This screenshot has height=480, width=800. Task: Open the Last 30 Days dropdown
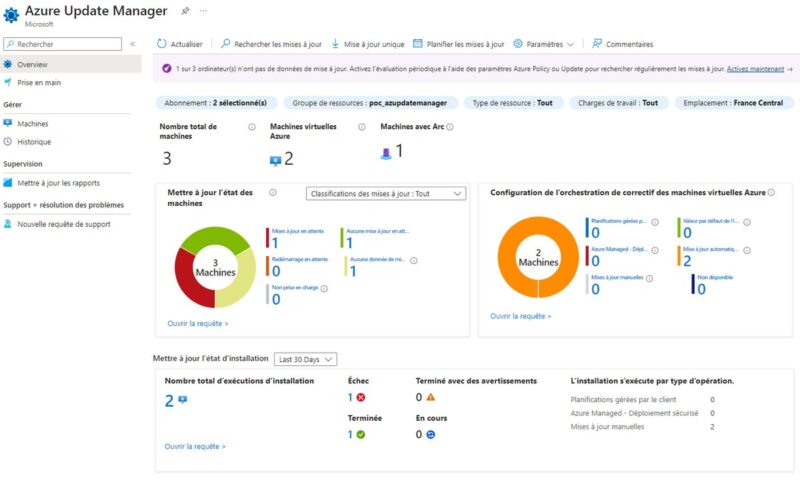[305, 359]
